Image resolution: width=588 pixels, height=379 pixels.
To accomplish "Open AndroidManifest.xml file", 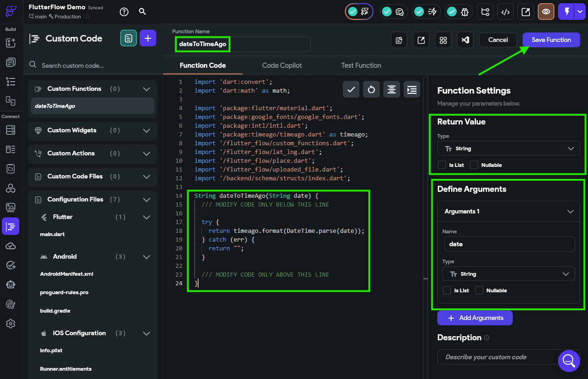I will tap(67, 274).
